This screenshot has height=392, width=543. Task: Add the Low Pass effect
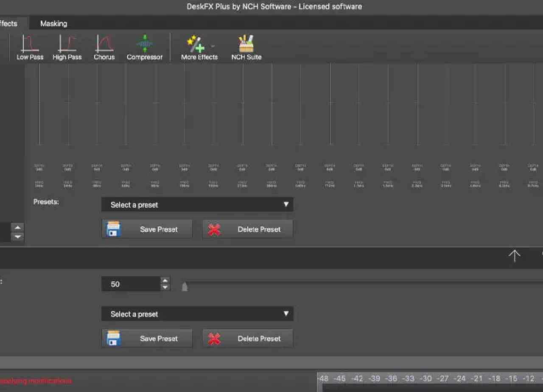(30, 47)
